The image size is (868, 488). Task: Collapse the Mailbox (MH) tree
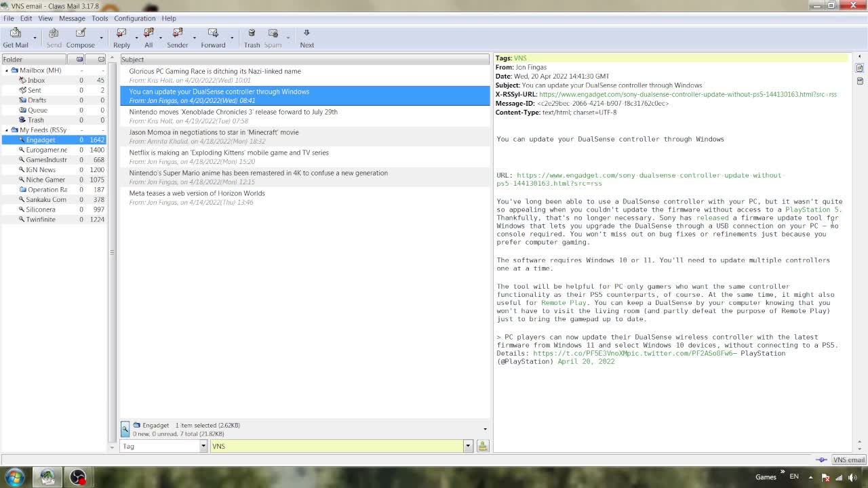[7, 70]
